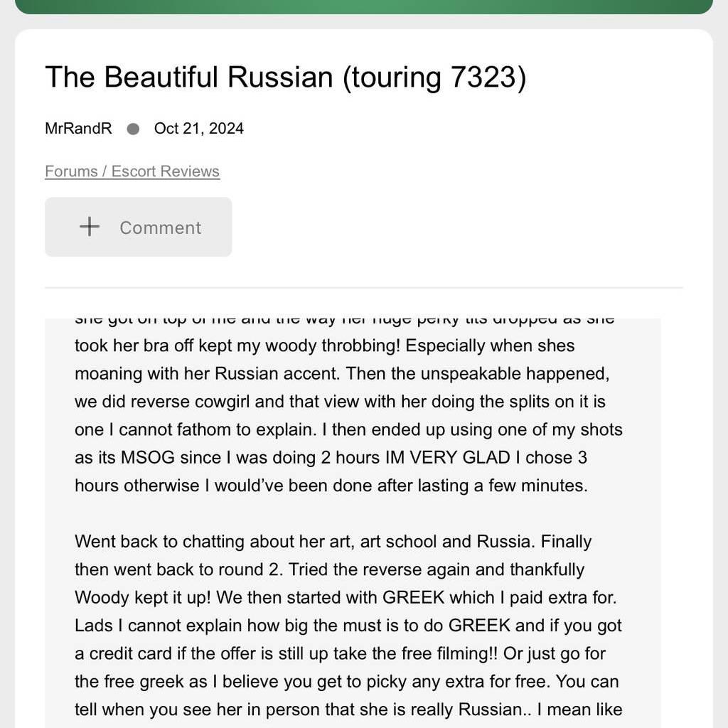
Task: Click the Comment button label
Action: coord(160,228)
